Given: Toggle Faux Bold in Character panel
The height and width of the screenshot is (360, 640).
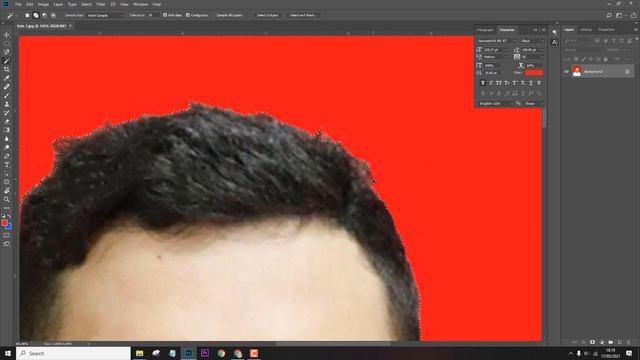Looking at the screenshot, I should (x=483, y=83).
